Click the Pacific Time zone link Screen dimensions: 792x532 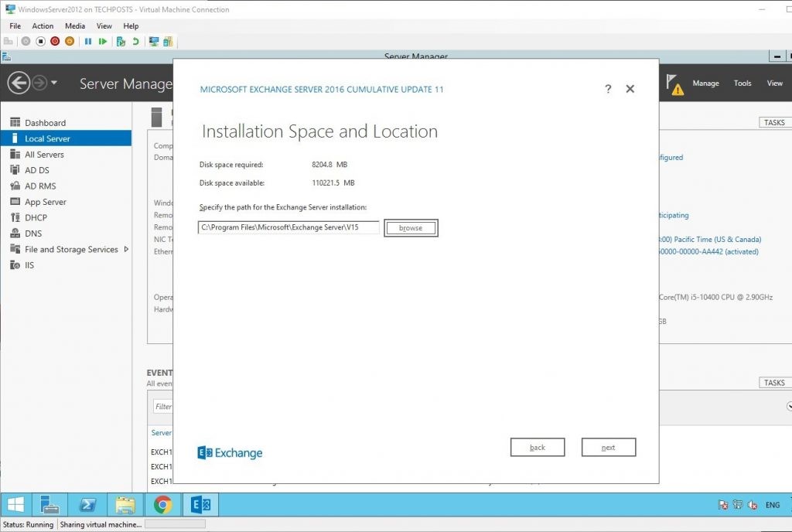click(x=710, y=239)
